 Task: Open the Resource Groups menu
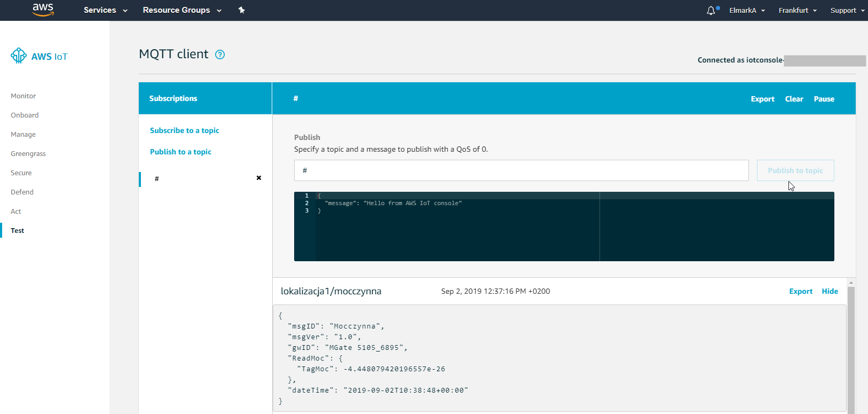[182, 10]
